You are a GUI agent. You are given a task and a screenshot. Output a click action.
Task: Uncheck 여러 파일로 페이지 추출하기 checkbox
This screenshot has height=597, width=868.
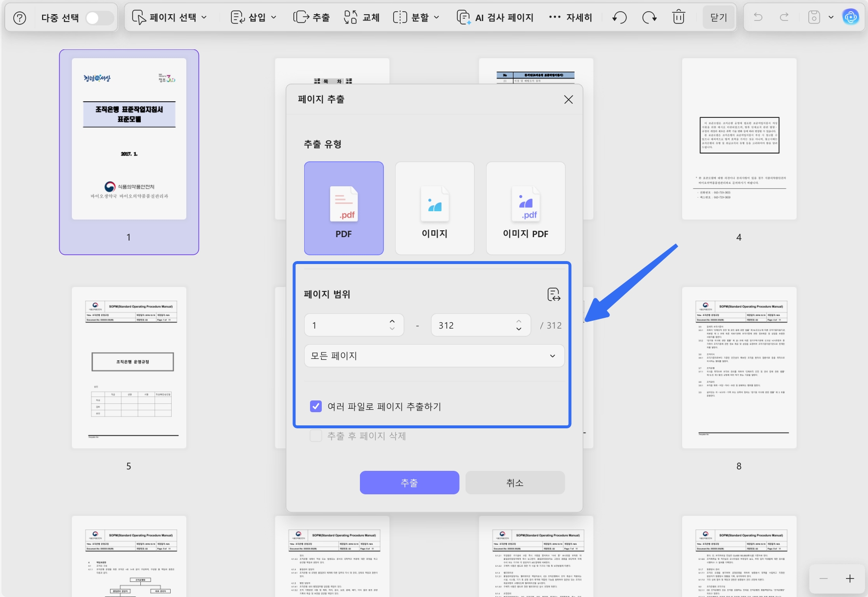[x=316, y=406]
